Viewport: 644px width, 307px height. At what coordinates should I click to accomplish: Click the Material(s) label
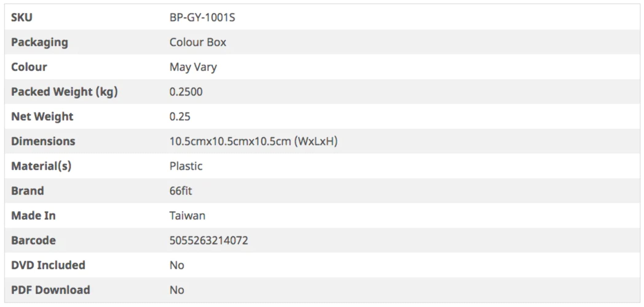[x=41, y=166]
